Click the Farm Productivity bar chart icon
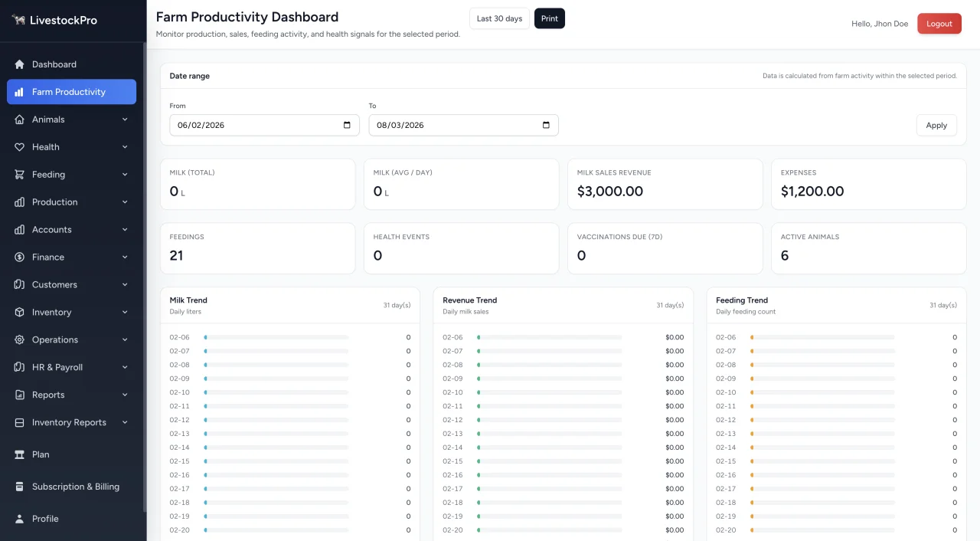Viewport: 980px width, 541px height. click(19, 92)
